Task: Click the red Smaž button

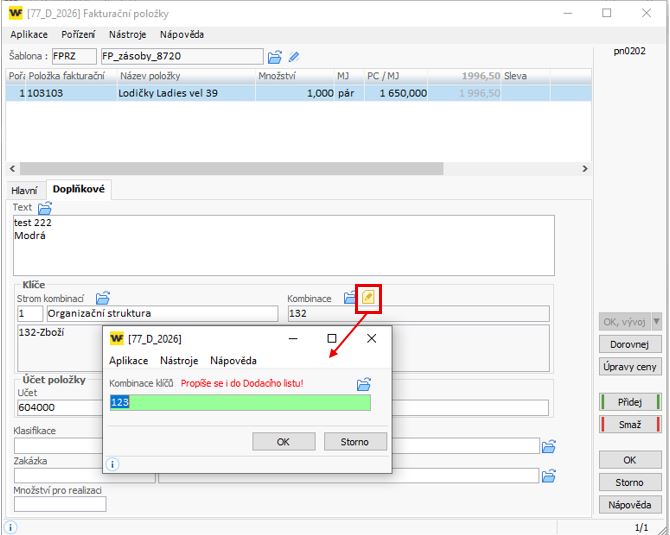Action: (630, 424)
